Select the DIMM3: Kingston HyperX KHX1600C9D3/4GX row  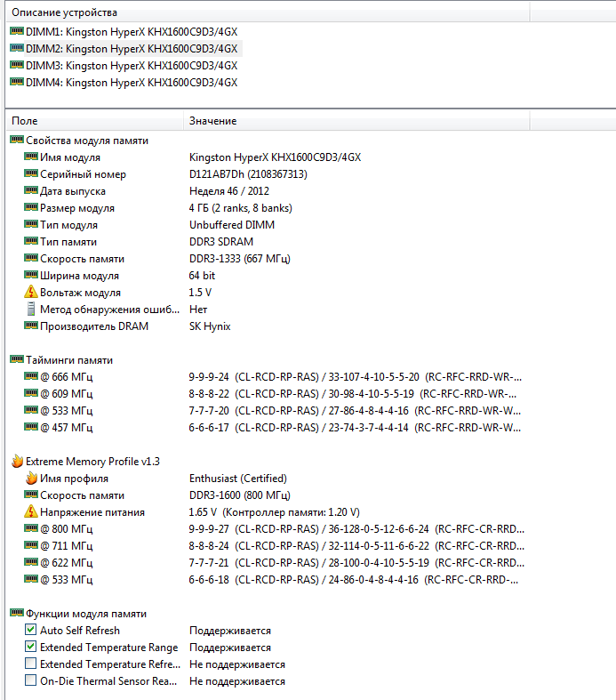[x=132, y=66]
